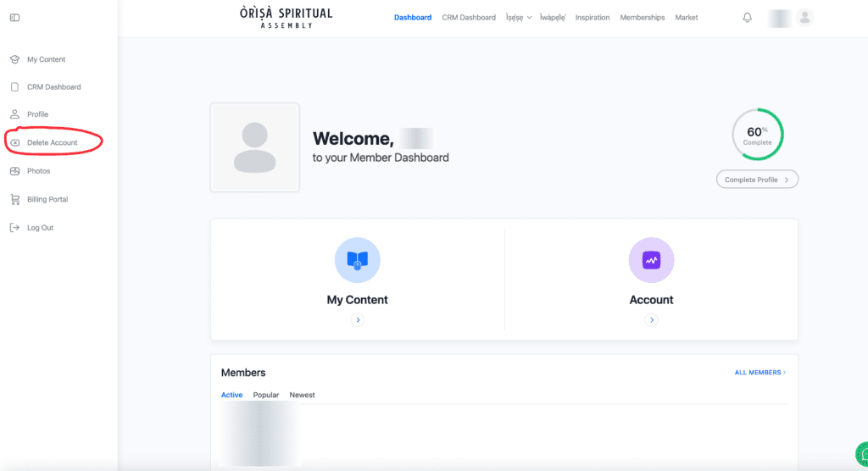Viewport: 868px width, 471px height.
Task: Click the Complete Profile button
Action: point(757,180)
